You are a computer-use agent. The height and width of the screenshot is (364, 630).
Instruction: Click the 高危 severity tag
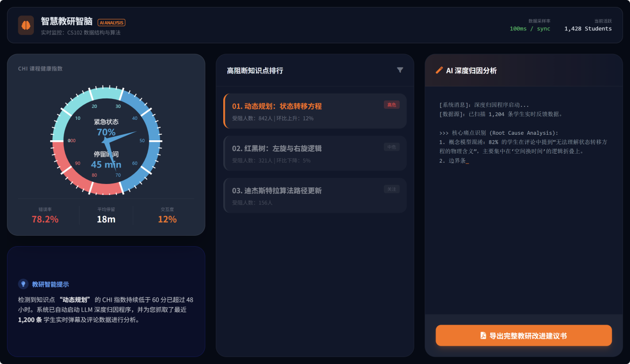point(391,105)
